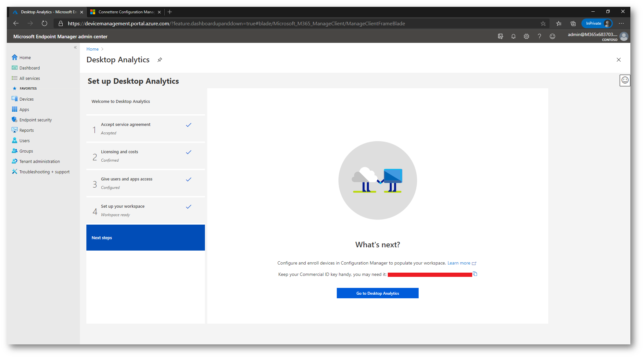View site lock information icon
Image resolution: width=644 pixels, height=358 pixels.
pos(60,23)
